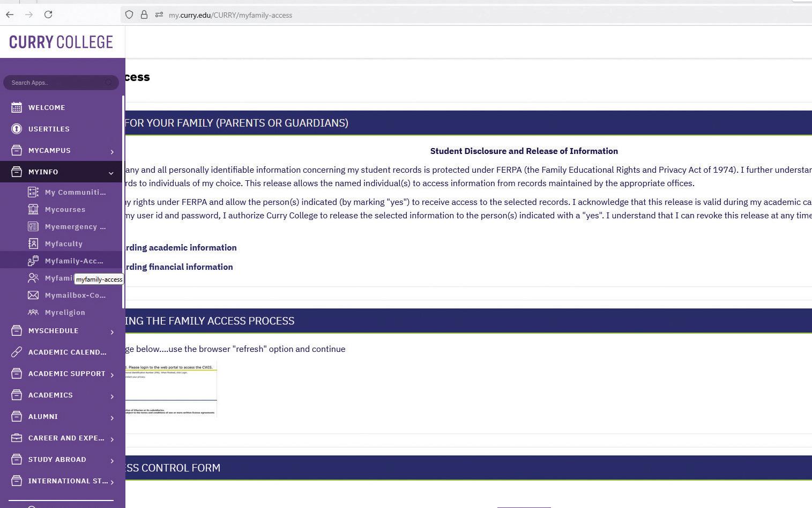Select the Alumni menu label
This screenshot has height=508, width=812.
[43, 416]
